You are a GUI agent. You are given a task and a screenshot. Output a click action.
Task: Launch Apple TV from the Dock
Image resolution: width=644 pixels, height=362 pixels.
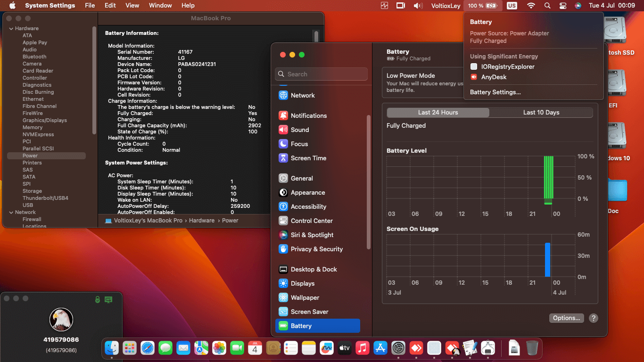click(345, 348)
